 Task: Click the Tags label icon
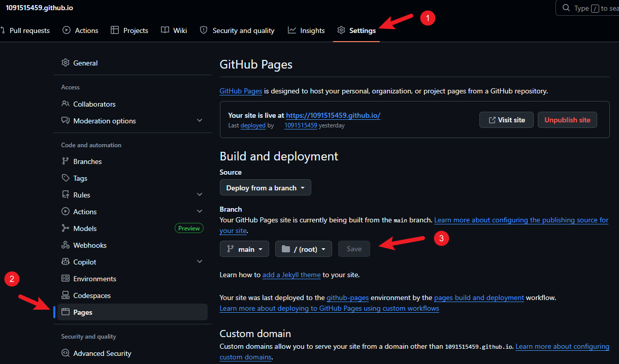point(66,178)
